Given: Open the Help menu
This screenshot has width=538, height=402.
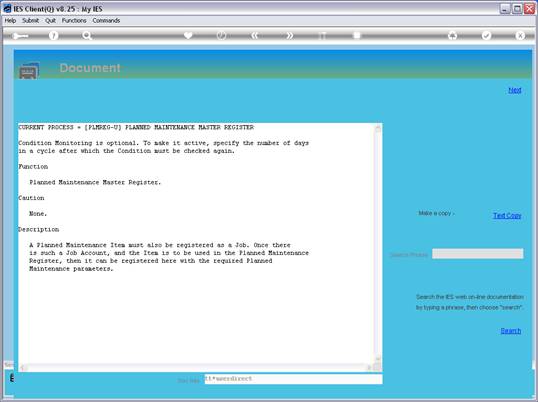Looking at the screenshot, I should pos(10,21).
